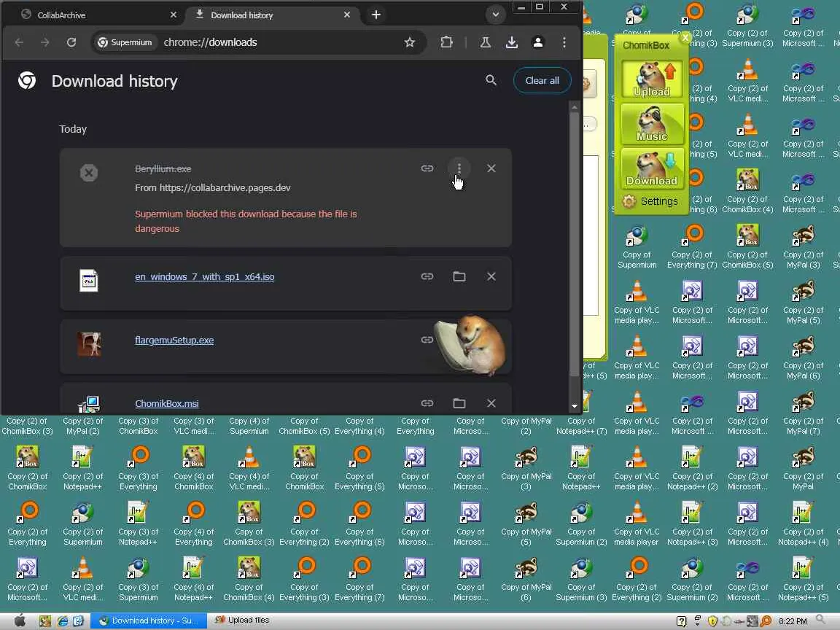Open the Downloads toolbar icon
Image resolution: width=840 pixels, height=630 pixels.
(x=512, y=42)
